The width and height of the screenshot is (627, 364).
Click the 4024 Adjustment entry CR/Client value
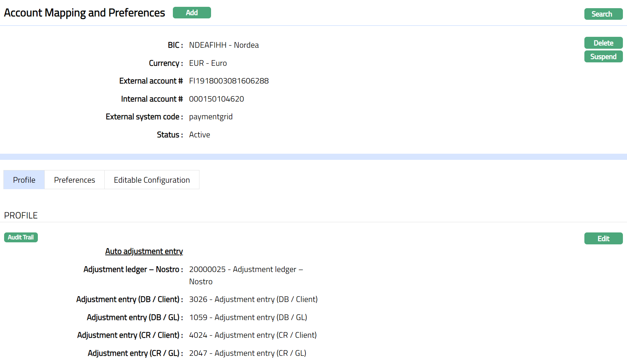tap(253, 335)
